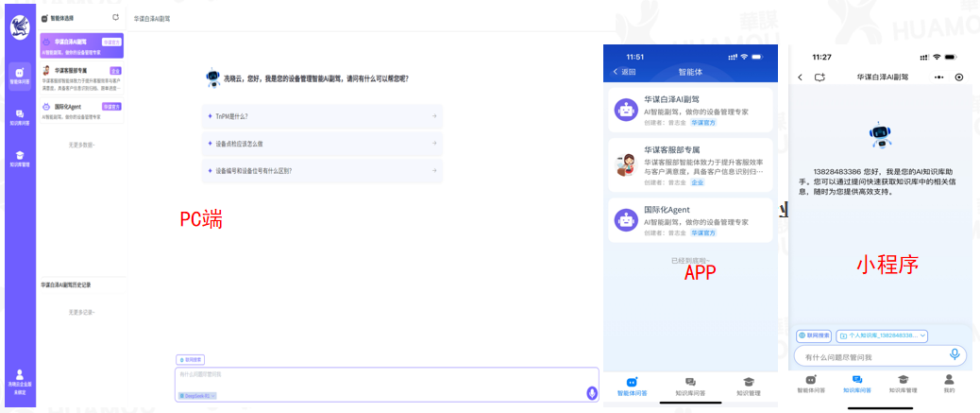The width and height of the screenshot is (980, 413).
Task: Click the 企业 tag on PC 华谋客服部专属
Action: click(x=115, y=71)
